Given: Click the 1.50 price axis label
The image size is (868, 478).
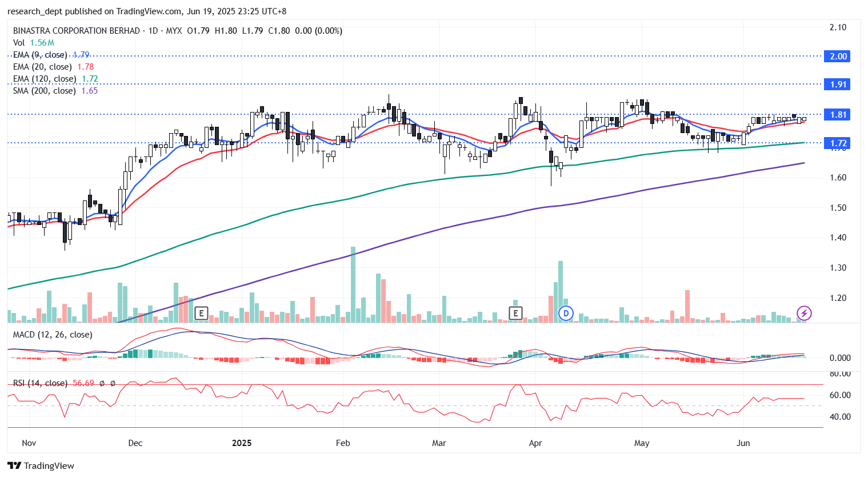Looking at the screenshot, I should (838, 208).
